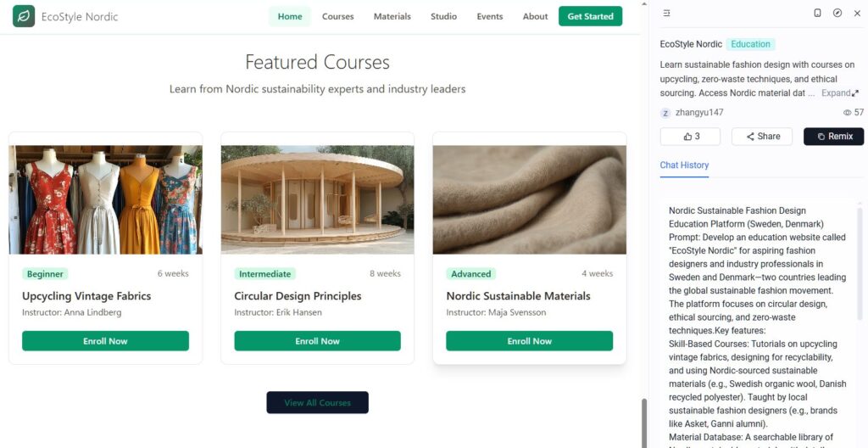Go to the Materials nav link
This screenshot has height=448, width=868.
coord(392,17)
